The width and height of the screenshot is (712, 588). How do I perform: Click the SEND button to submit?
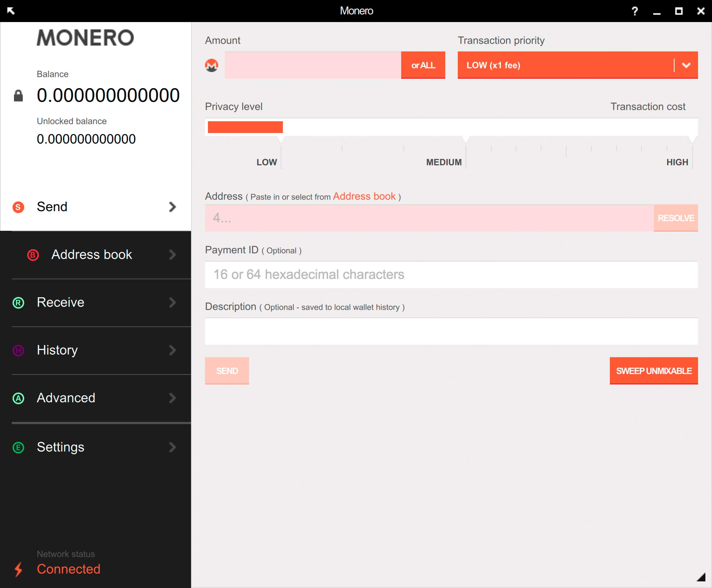pos(227,371)
